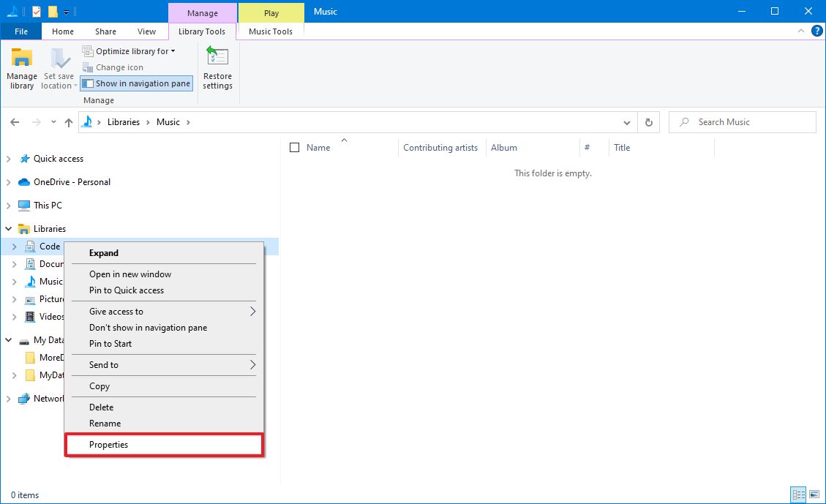Screen dimensions: 826x504
Task: Open the Send to submenu
Action: coord(164,364)
